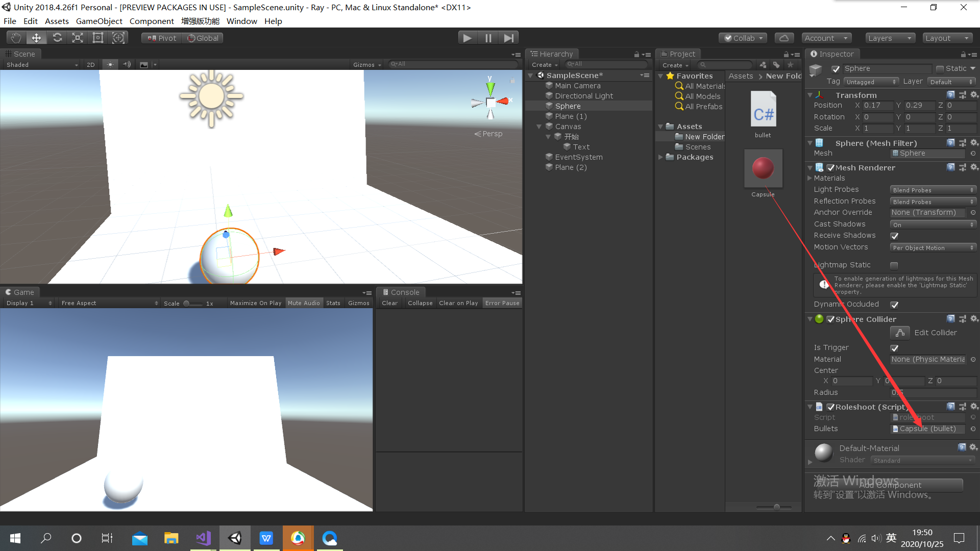980x551 pixels.
Task: Open the GameObject menu
Action: click(x=99, y=21)
